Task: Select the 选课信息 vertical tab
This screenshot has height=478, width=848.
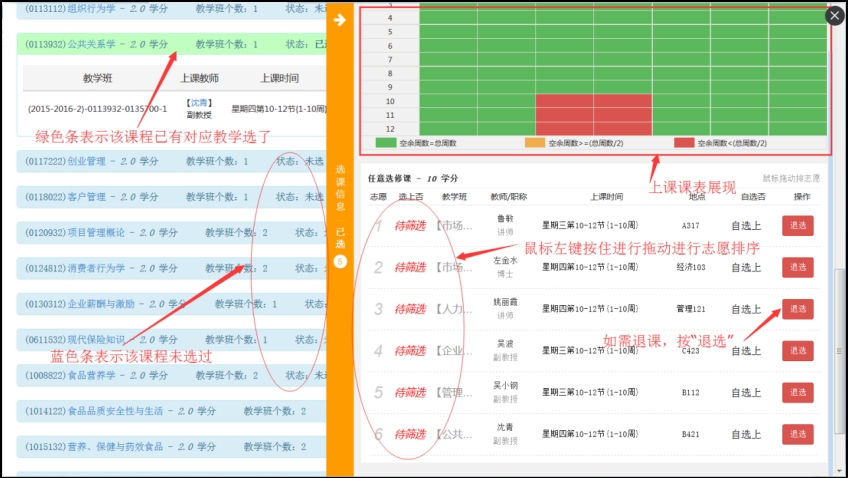Action: [340, 190]
